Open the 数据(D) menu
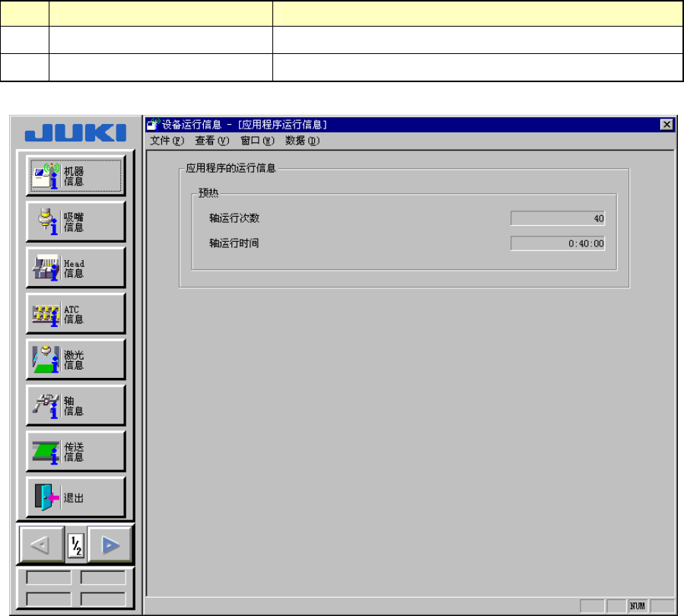Viewport: 684px width, 616px height. click(302, 141)
